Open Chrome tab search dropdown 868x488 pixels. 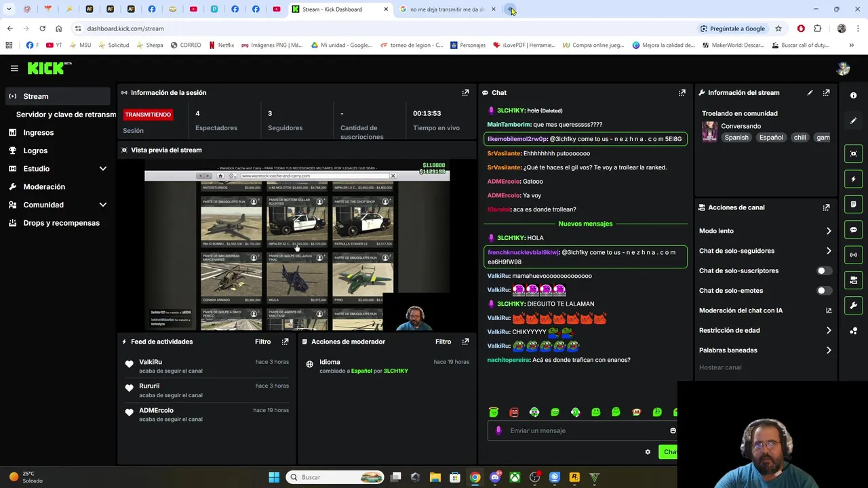click(9, 9)
